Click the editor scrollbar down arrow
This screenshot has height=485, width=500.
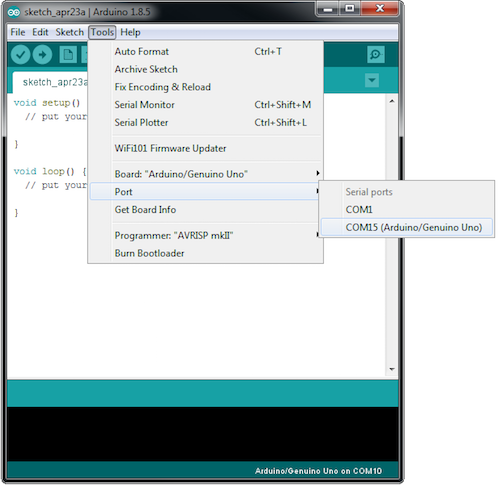392,369
